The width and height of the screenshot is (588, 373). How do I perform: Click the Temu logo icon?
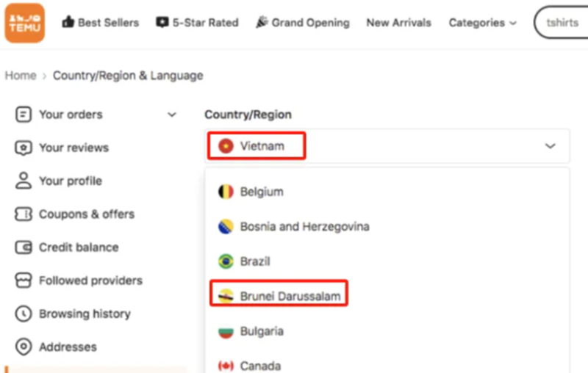point(24,23)
